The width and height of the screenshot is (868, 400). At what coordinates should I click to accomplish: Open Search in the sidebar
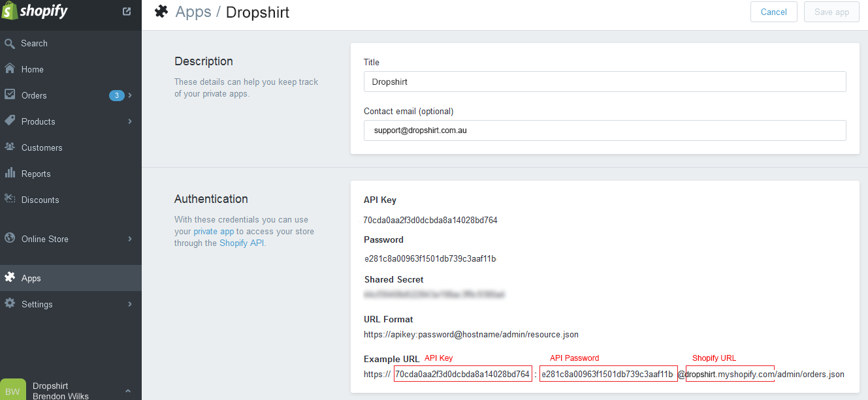71,43
